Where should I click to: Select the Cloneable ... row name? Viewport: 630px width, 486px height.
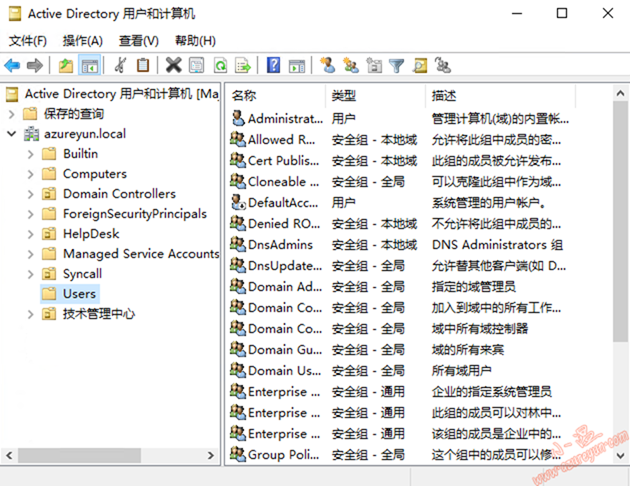(x=284, y=182)
